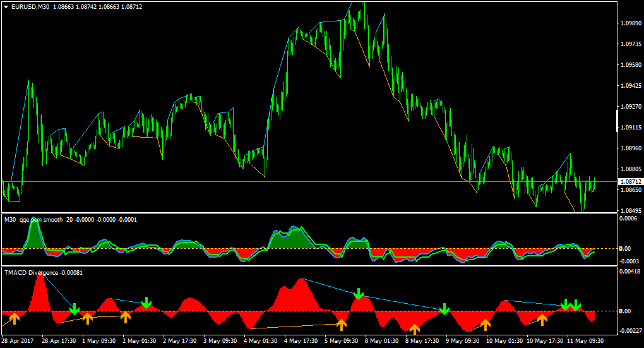
Task: Select the 4 May 17:30 time axis label
Action: [x=301, y=341]
